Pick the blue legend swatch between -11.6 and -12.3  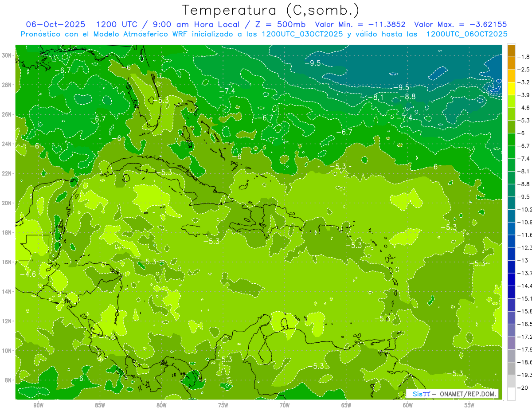coord(511,241)
